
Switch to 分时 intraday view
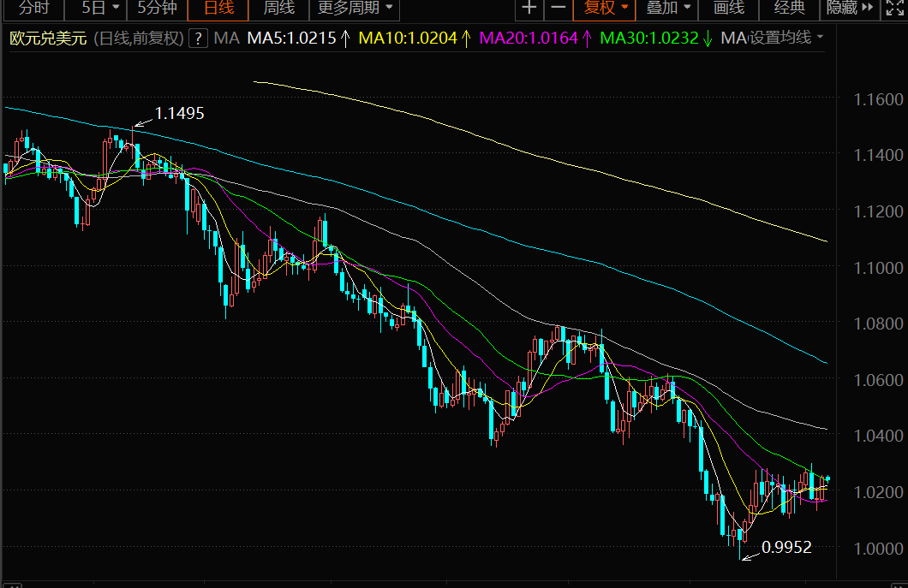click(x=33, y=9)
